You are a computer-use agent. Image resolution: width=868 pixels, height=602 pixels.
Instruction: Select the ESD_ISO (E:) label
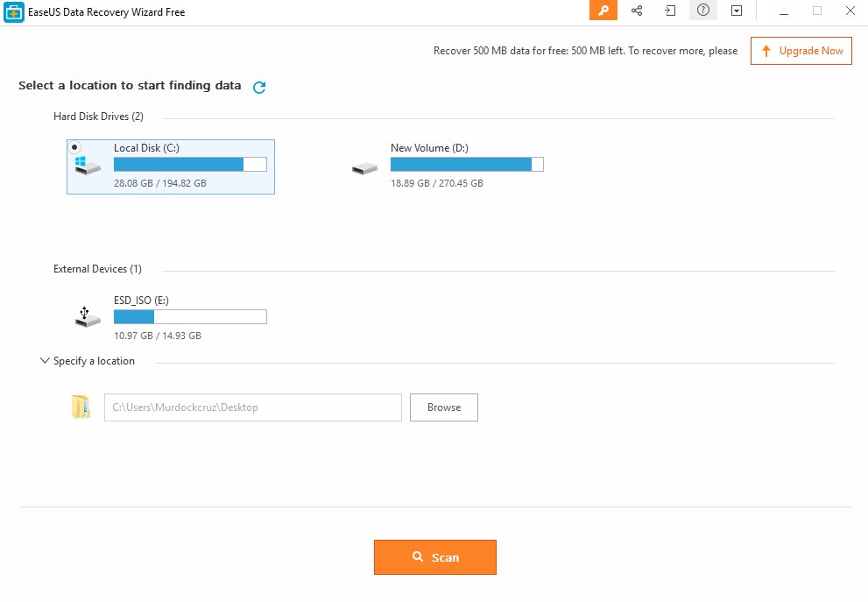(141, 301)
